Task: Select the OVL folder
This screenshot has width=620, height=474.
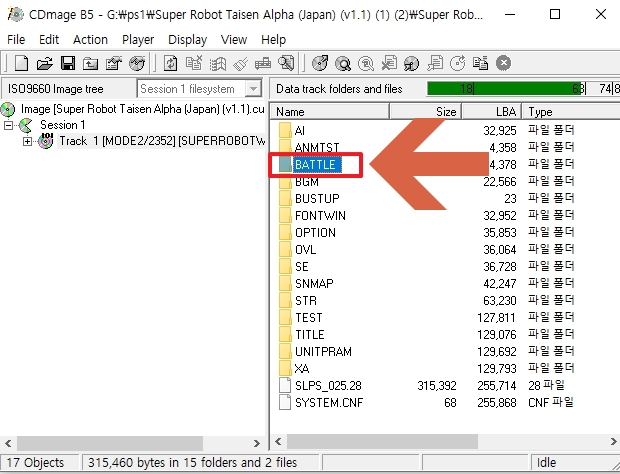Action: pos(306,249)
